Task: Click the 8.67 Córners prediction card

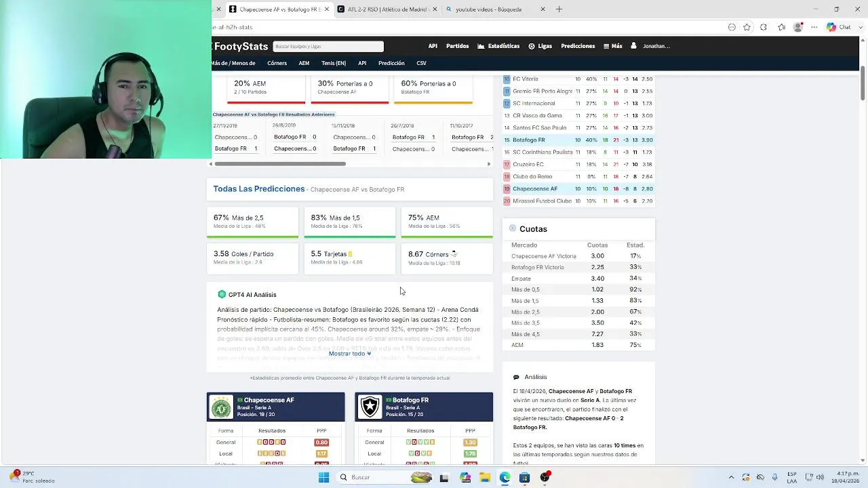Action: pyautogui.click(x=447, y=258)
